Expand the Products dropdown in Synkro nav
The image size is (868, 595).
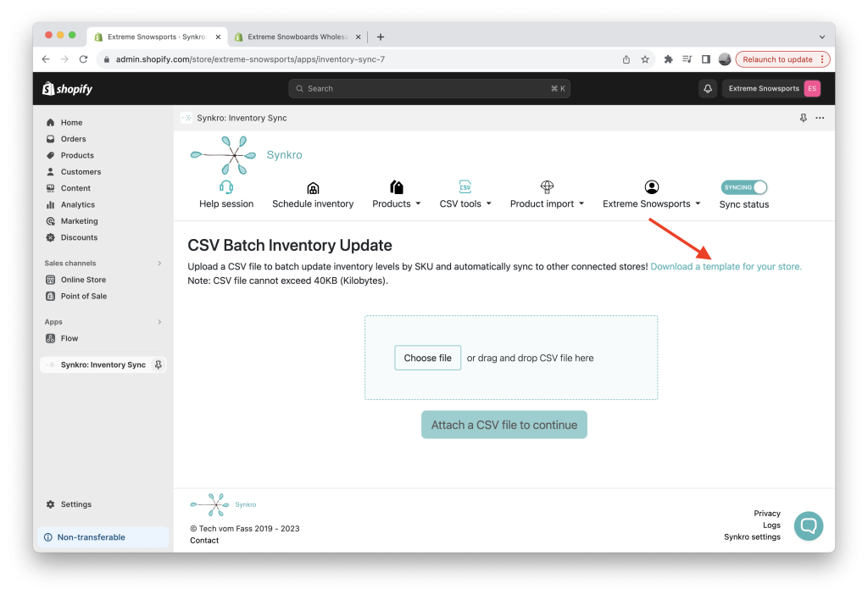click(418, 203)
